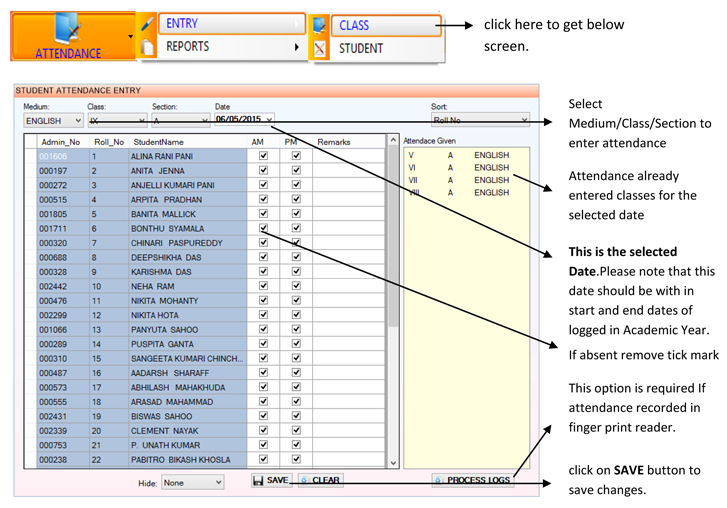Click the pen icon beside ENTRY menu
727x508 pixels.
point(147,24)
